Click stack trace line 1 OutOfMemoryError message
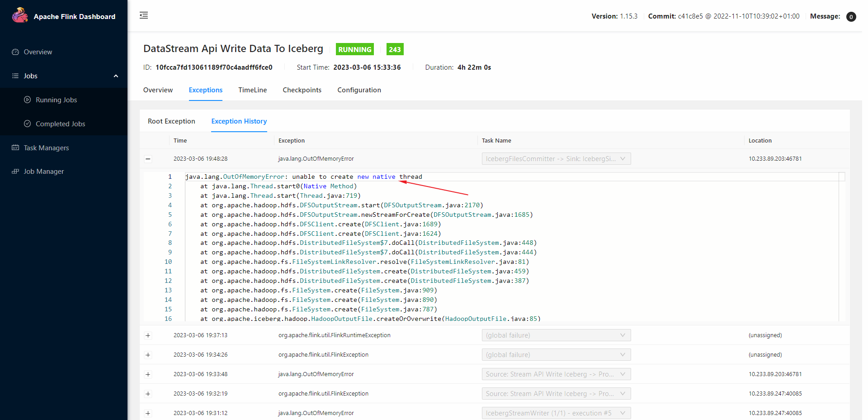 (x=303, y=177)
